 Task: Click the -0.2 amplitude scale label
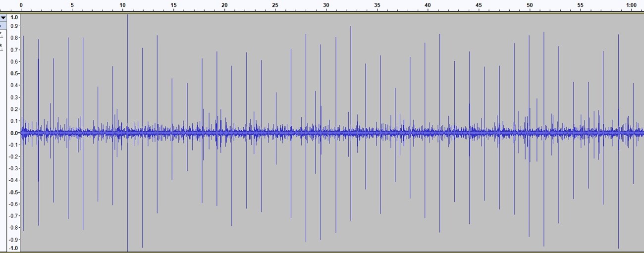pos(13,156)
